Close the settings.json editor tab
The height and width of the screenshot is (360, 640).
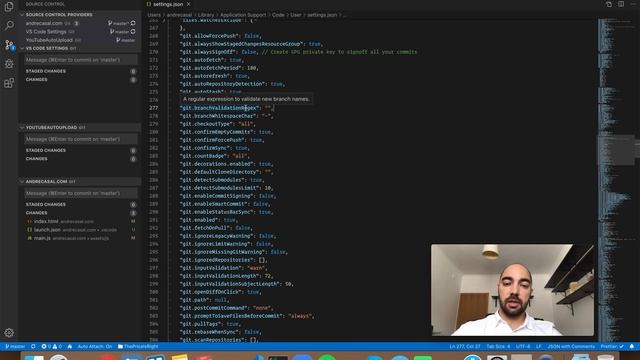coord(189,4)
